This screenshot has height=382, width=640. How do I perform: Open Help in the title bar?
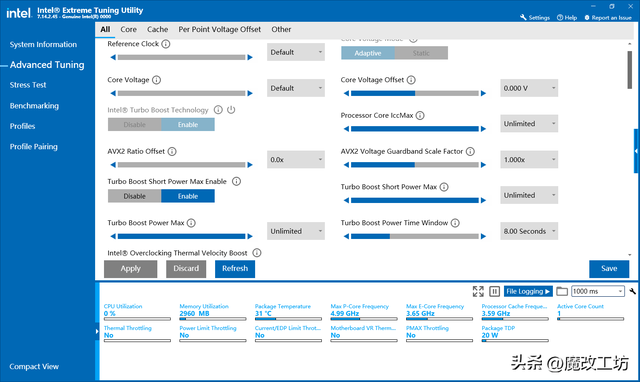point(567,18)
